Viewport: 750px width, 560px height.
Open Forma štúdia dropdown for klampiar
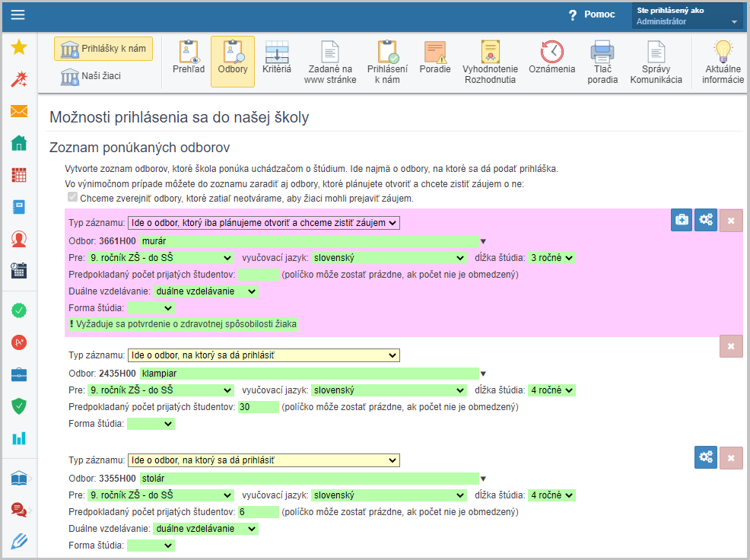click(x=151, y=424)
